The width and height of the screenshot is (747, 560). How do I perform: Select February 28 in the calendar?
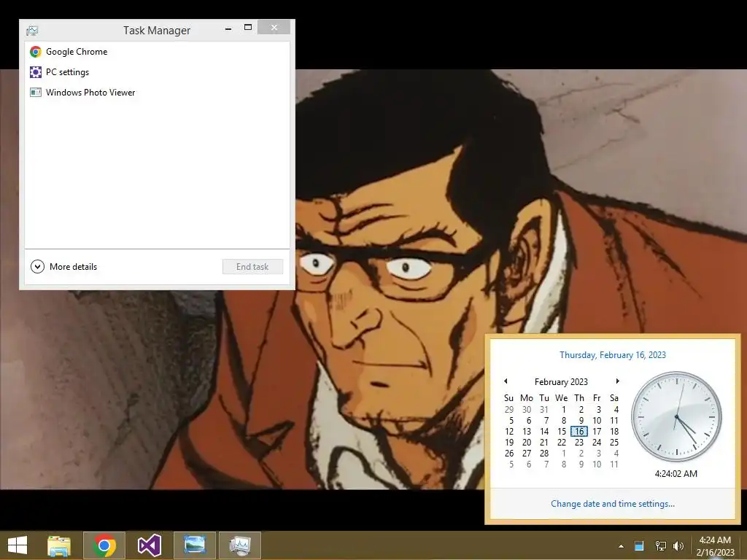[544, 454]
